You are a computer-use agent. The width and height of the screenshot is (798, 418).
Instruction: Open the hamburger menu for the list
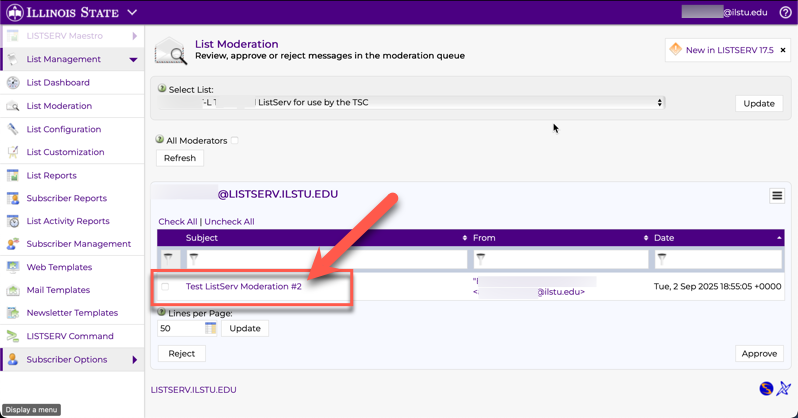(x=777, y=196)
